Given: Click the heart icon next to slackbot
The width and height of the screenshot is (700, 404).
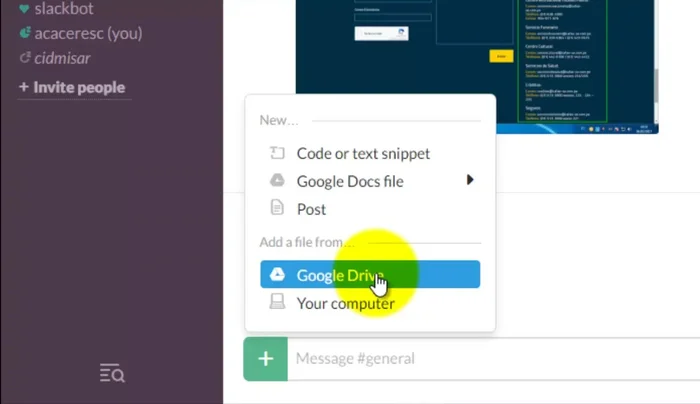Looking at the screenshot, I should [24, 9].
